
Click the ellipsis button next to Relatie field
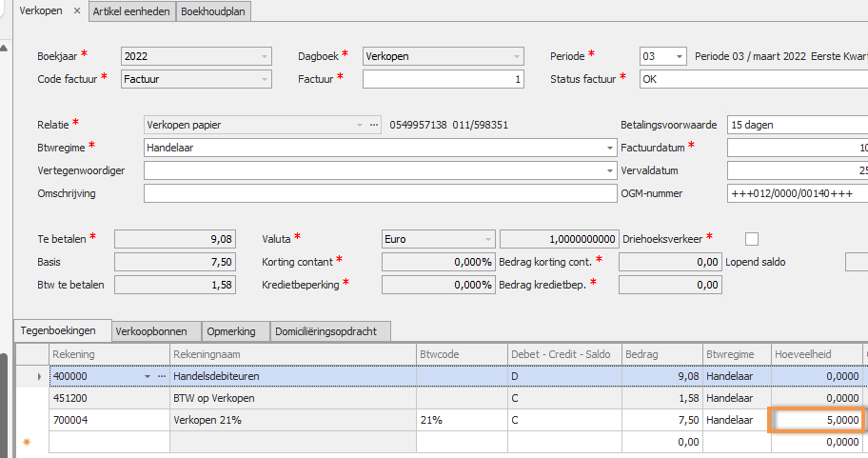(x=374, y=125)
